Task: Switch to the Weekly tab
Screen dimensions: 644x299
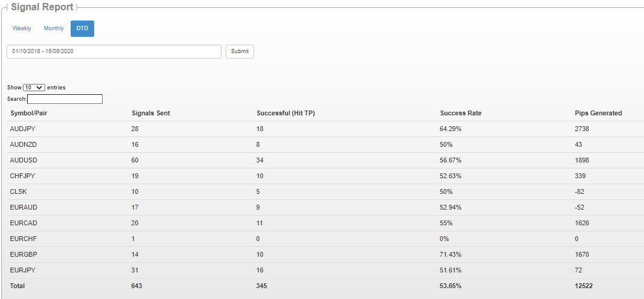Action: click(x=22, y=28)
